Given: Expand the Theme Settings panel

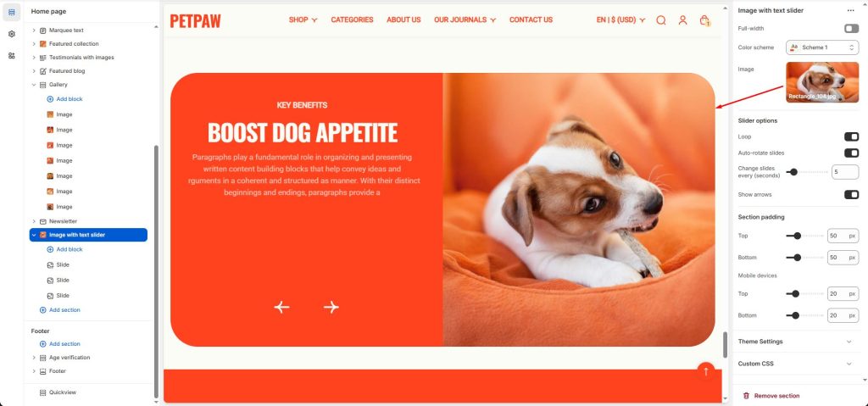Looking at the screenshot, I should pyautogui.click(x=795, y=342).
